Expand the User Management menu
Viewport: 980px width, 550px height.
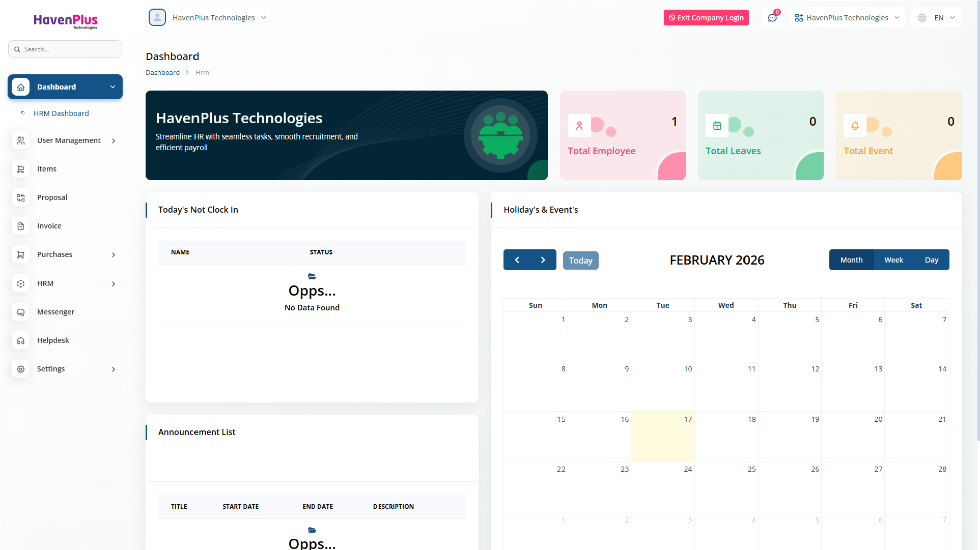69,140
